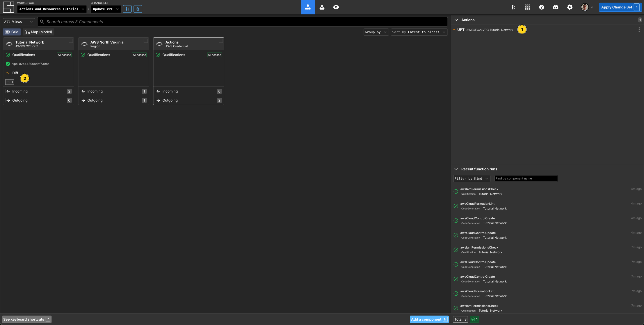The height and width of the screenshot is (325, 644).
Task: Open the user profile avatar menu
Action: 587,7
